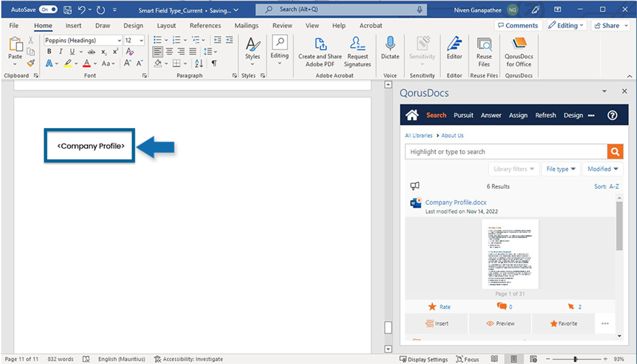Open the Modified filter dropdown

[x=602, y=169]
